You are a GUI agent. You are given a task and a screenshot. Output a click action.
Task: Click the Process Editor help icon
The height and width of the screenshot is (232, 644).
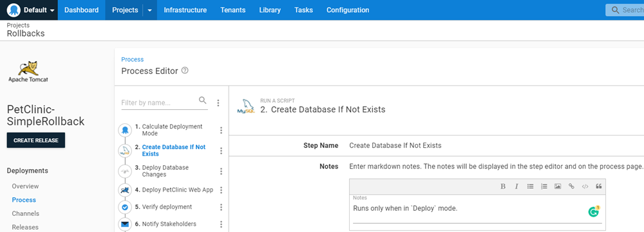pos(185,71)
